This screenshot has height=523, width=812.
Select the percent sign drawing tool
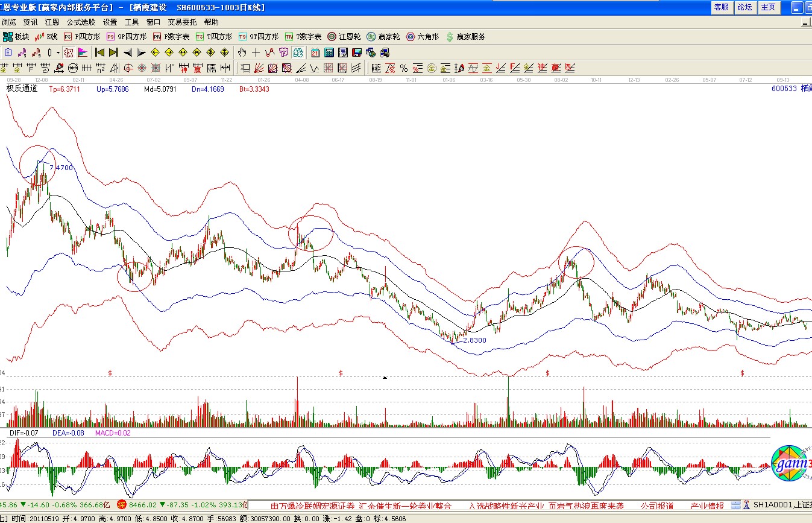(x=403, y=68)
